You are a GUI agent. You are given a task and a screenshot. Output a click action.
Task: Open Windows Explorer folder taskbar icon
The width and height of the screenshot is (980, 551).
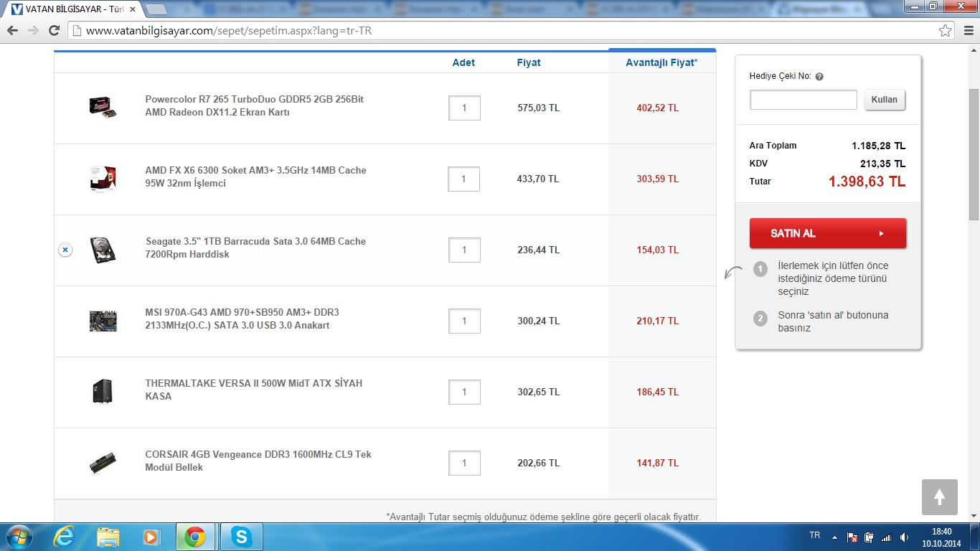point(108,537)
